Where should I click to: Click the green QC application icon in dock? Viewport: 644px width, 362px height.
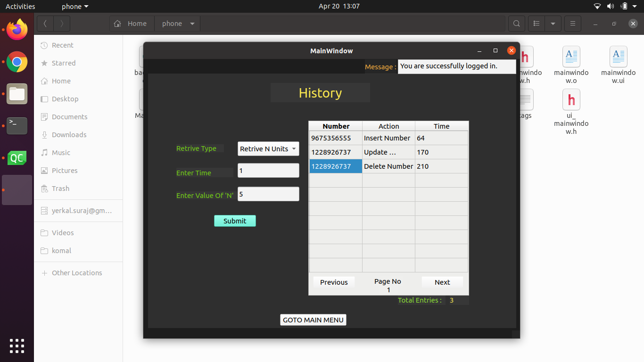tap(17, 158)
